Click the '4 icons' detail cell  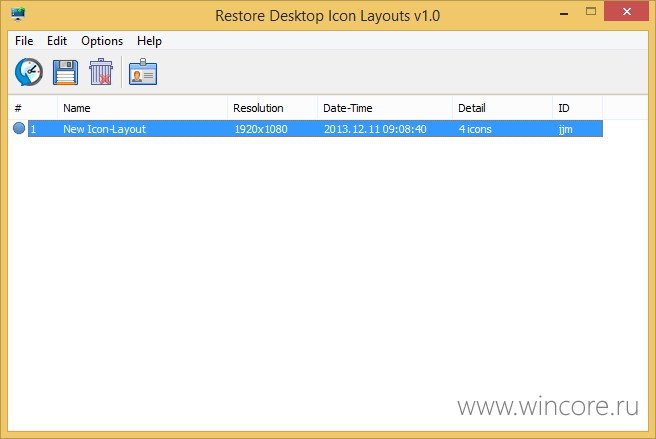pos(475,129)
